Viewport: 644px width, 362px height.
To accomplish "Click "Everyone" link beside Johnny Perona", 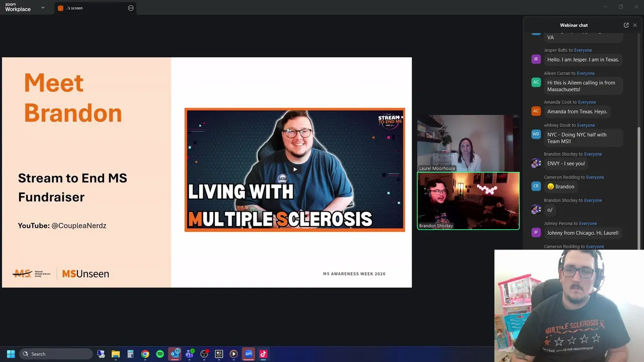I will [x=588, y=223].
